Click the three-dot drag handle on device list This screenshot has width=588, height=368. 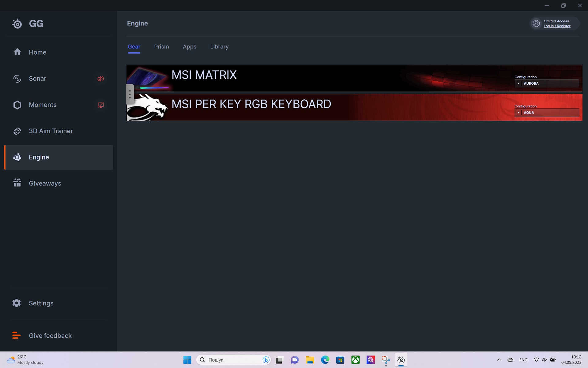point(130,94)
